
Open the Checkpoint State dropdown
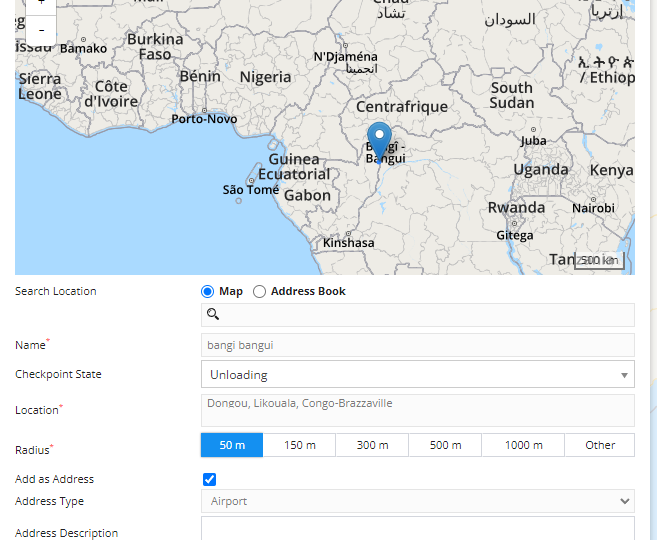coord(417,374)
